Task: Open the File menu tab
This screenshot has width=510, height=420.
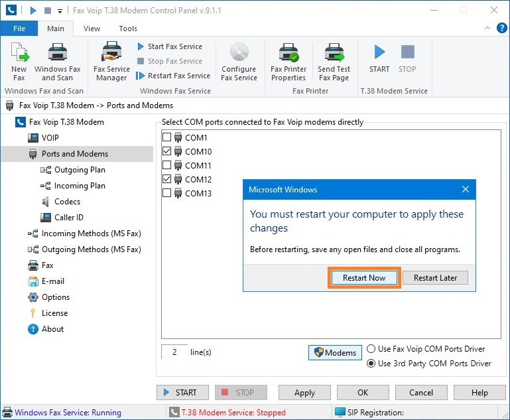Action: (x=19, y=29)
